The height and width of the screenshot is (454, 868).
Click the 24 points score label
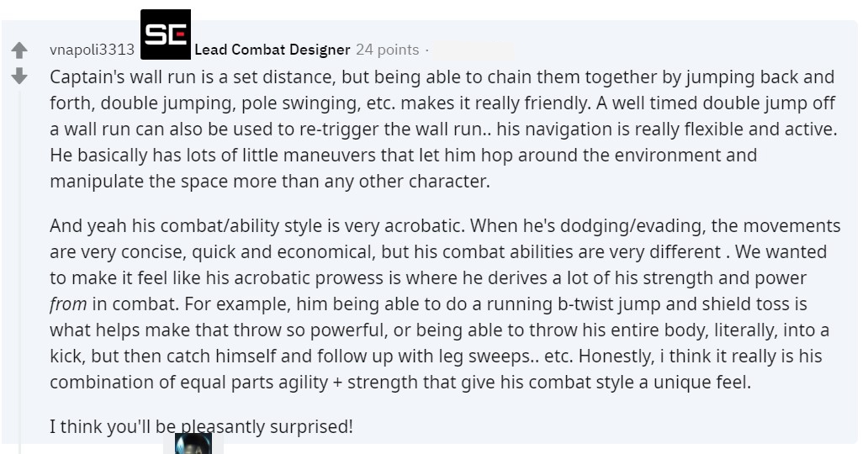click(x=388, y=50)
